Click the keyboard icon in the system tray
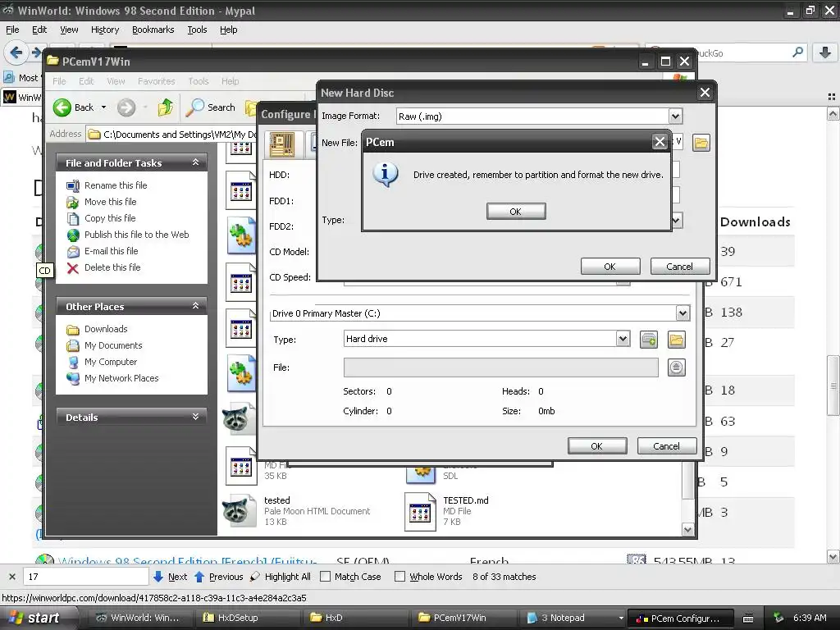Image resolution: width=840 pixels, height=630 pixels. 748,619
